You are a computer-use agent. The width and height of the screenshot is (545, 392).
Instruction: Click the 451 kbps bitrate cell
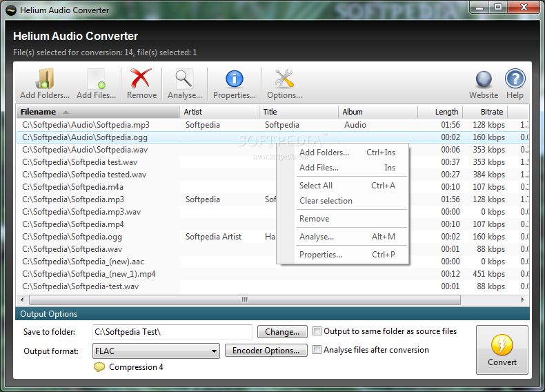[488, 274]
